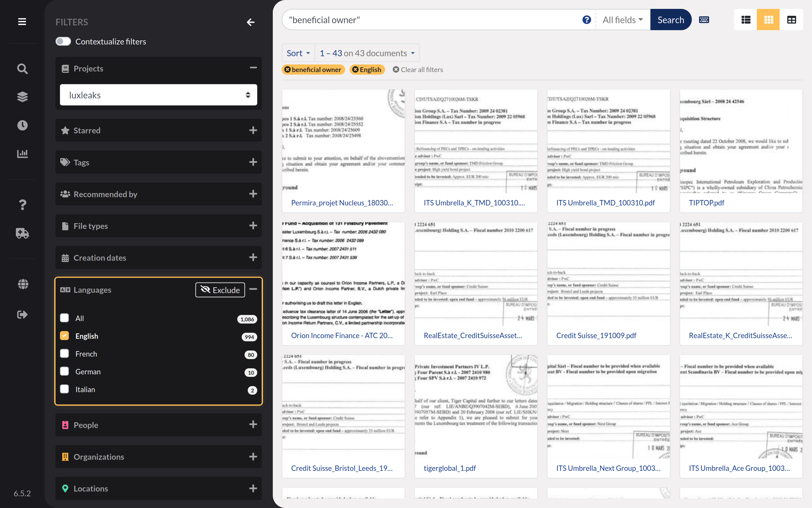The height and width of the screenshot is (508, 812).
Task: Open the ambulance support icon
Action: [x=23, y=233]
